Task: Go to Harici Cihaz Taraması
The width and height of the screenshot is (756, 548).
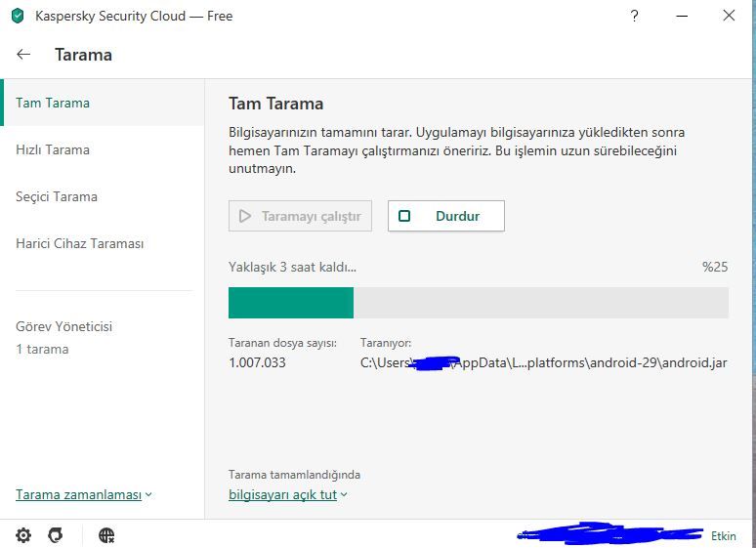Action: point(79,243)
